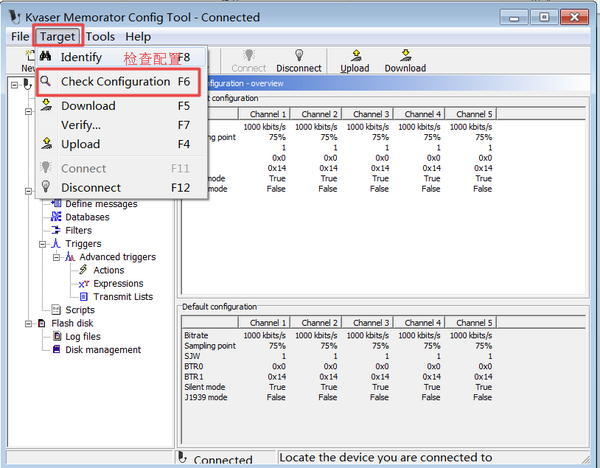Click the toolbar Disconnect bulb button

[x=299, y=60]
